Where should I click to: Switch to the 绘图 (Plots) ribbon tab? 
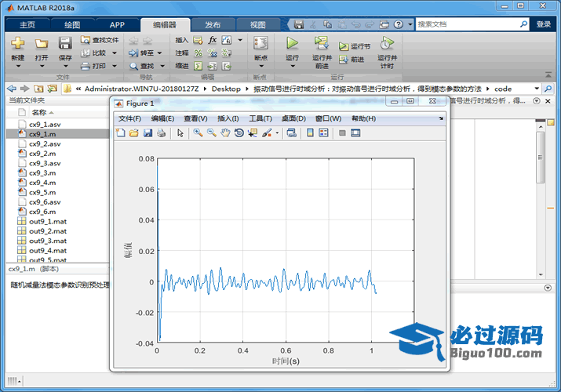click(72, 24)
